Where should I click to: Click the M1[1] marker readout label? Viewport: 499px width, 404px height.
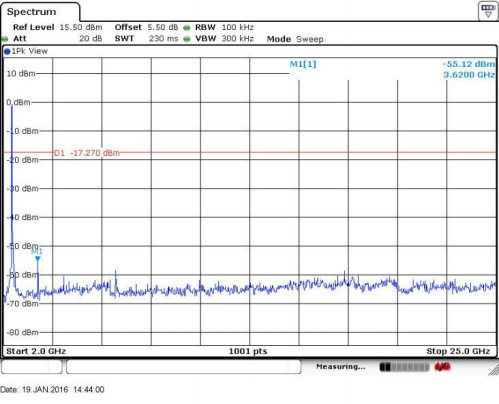[303, 64]
